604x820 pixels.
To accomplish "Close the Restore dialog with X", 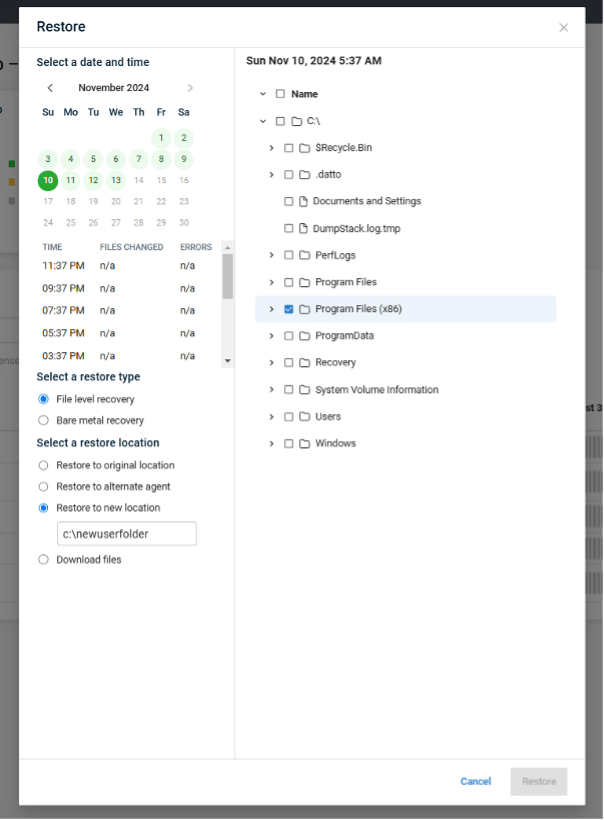I will [x=563, y=28].
